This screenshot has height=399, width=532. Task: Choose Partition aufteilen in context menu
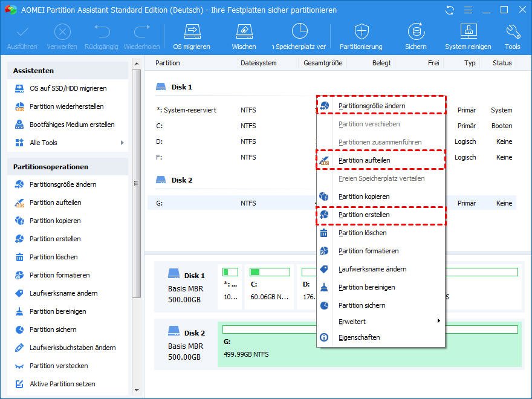[381, 160]
